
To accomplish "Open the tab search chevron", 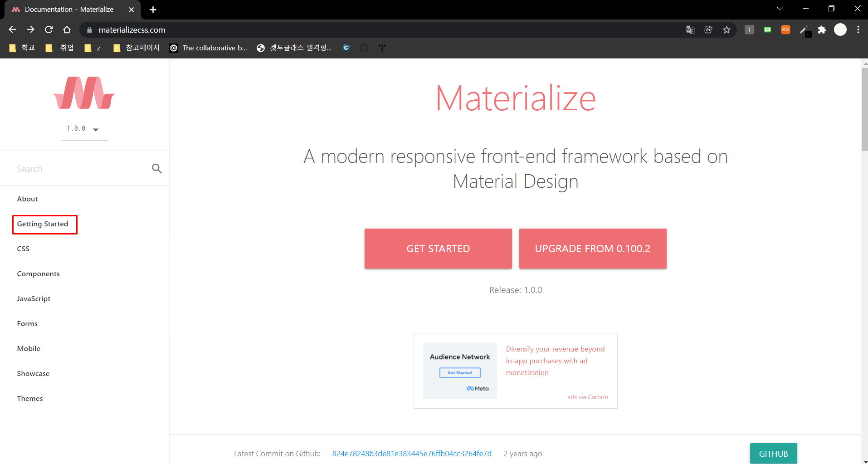I will pyautogui.click(x=780, y=9).
